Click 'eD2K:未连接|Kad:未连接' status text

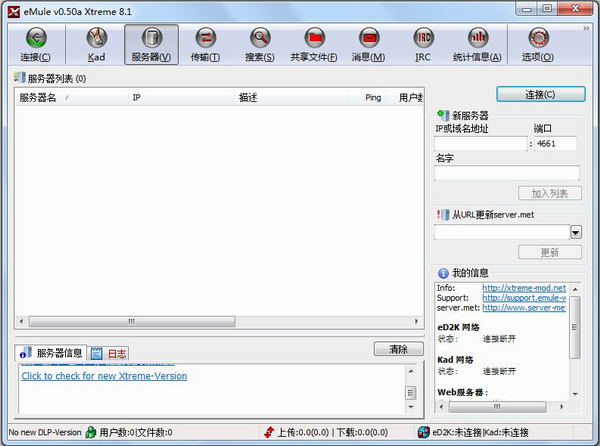click(x=481, y=433)
